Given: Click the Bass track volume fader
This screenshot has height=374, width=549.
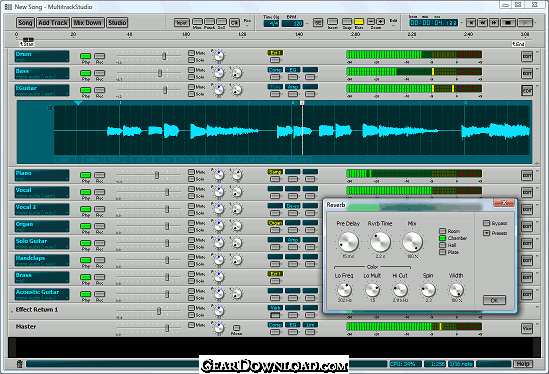Looking at the screenshot, I should 160,73.
